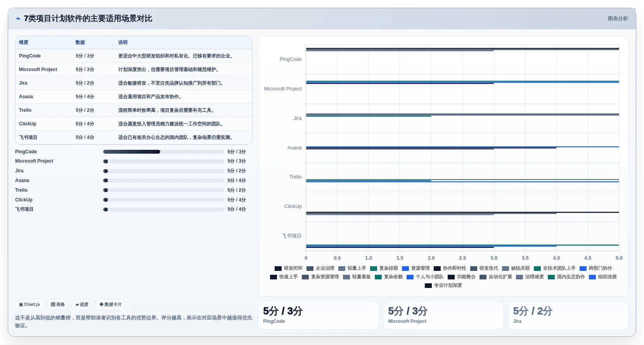Click the blue icon beside the page title
The image size is (644, 345).
click(x=18, y=19)
